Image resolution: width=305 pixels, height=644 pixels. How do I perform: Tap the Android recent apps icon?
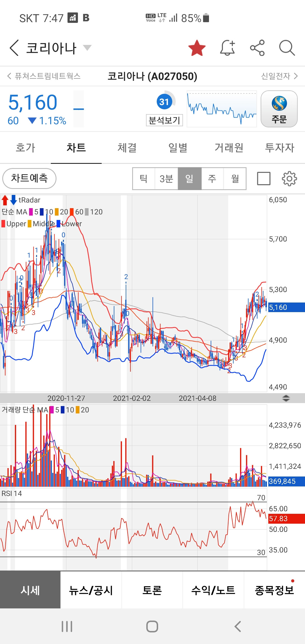[x=67, y=626]
